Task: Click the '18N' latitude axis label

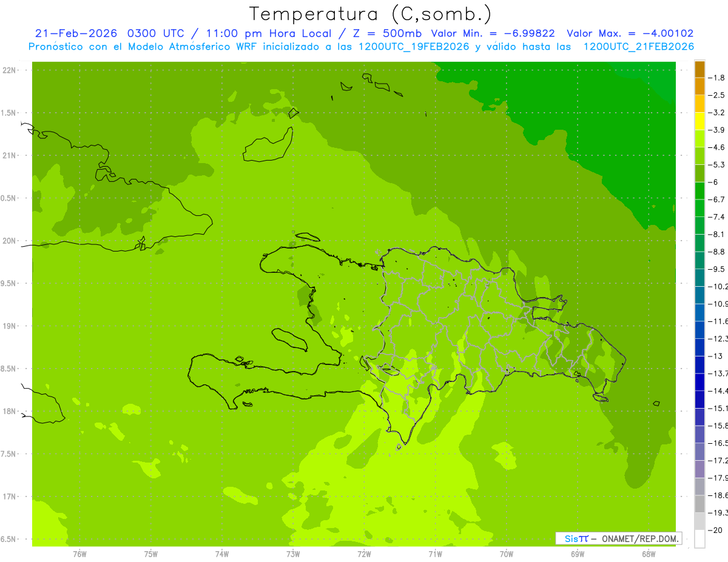Action: (9, 411)
